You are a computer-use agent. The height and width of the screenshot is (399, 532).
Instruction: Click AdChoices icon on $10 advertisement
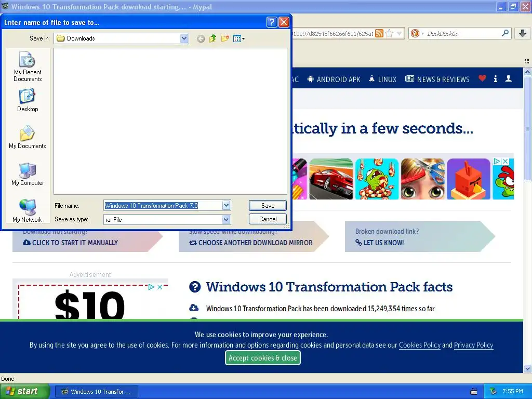pyautogui.click(x=151, y=287)
